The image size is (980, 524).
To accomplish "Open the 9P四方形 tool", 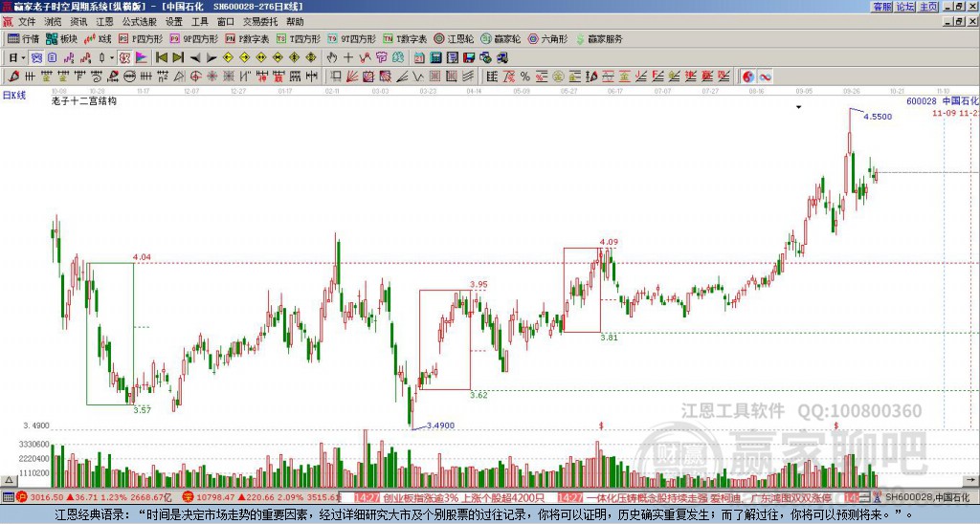I will click(x=193, y=38).
